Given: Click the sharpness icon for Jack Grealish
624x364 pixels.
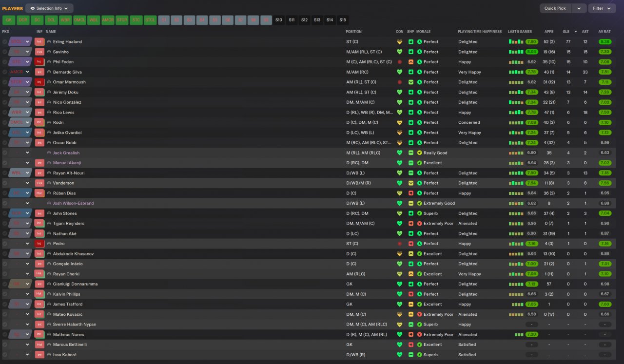Looking at the screenshot, I should click(x=411, y=153).
